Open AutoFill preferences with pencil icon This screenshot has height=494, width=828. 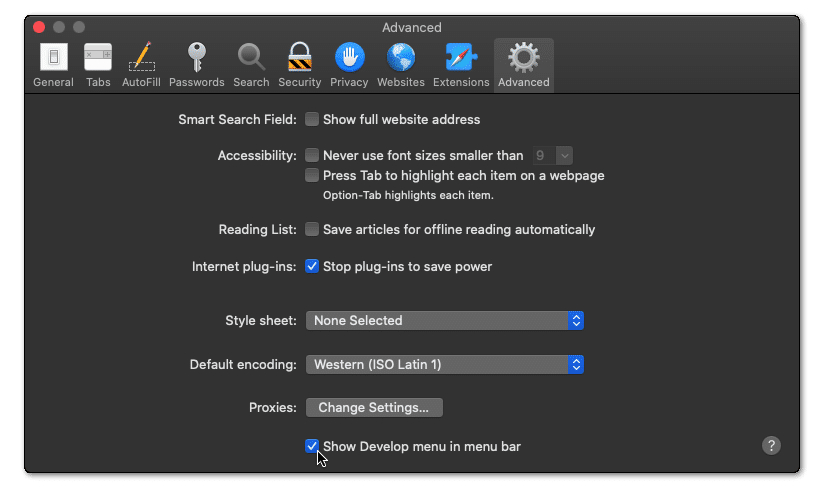pos(141,64)
